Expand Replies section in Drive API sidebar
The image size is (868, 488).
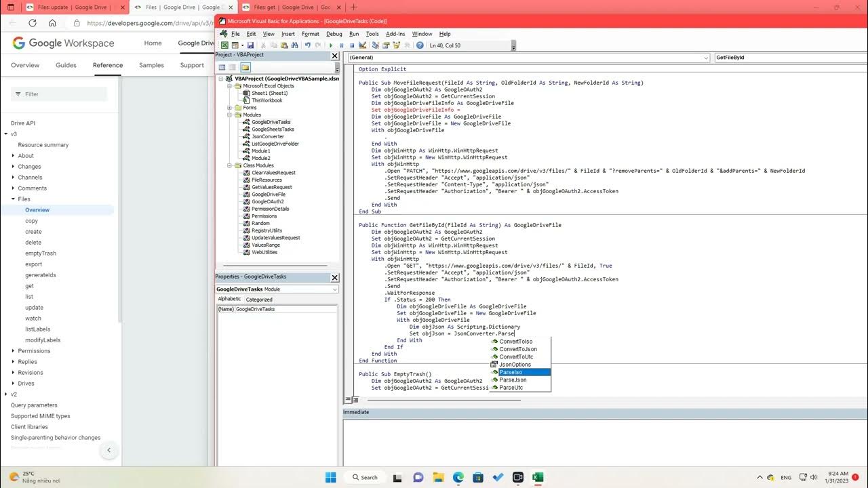(x=13, y=362)
